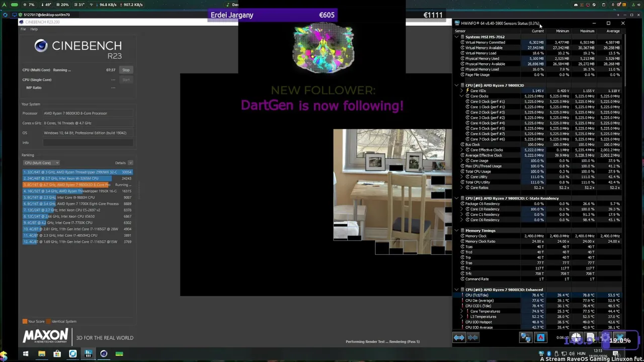Image resolution: width=644 pixels, height=362 pixels.
Task: Click the Minimum column header in HWiNFO
Action: [562, 31]
